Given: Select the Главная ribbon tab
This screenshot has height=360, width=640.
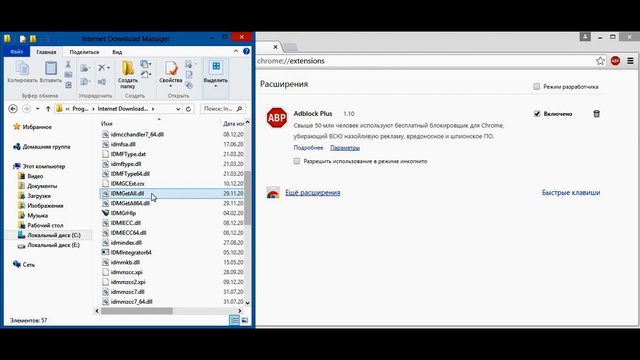Looking at the screenshot, I should (x=46, y=52).
